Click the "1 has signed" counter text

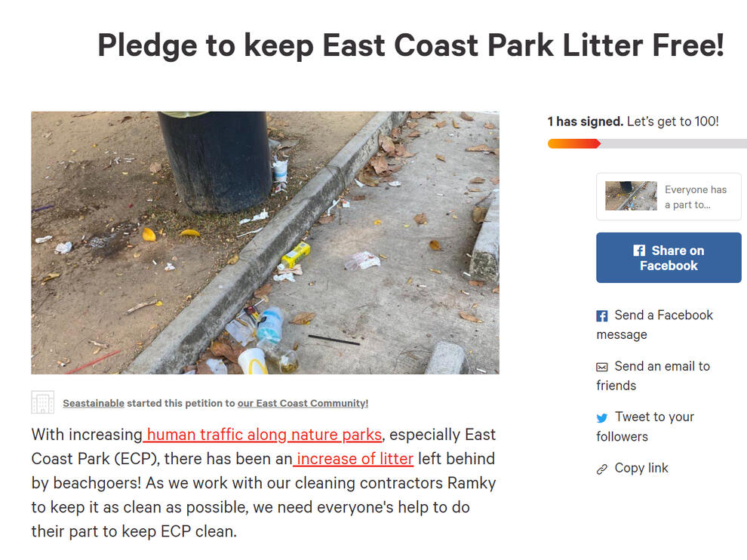tap(586, 122)
